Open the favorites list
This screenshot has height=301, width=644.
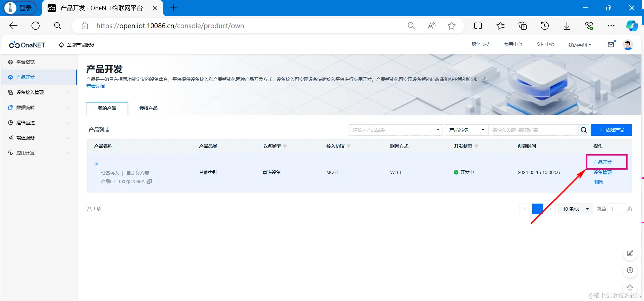[500, 26]
